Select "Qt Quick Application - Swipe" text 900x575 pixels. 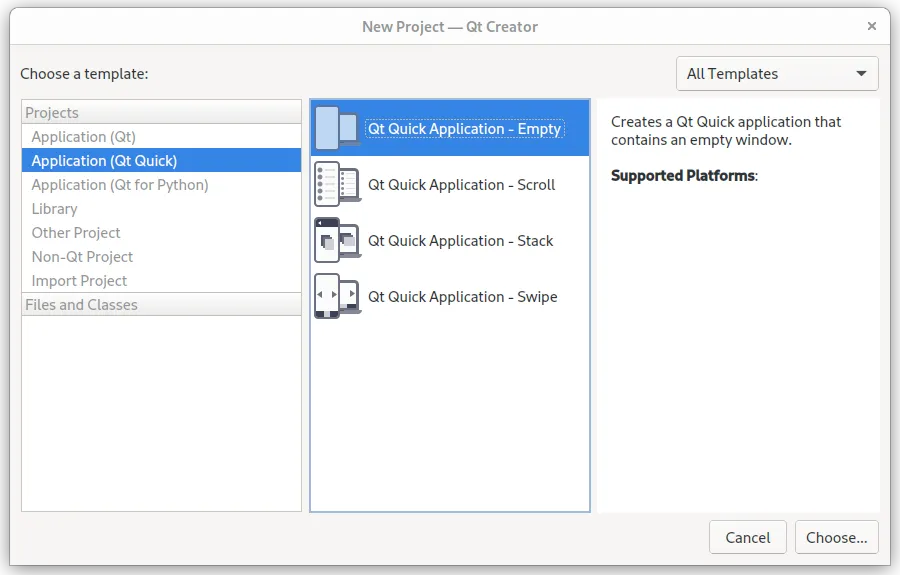(x=463, y=297)
